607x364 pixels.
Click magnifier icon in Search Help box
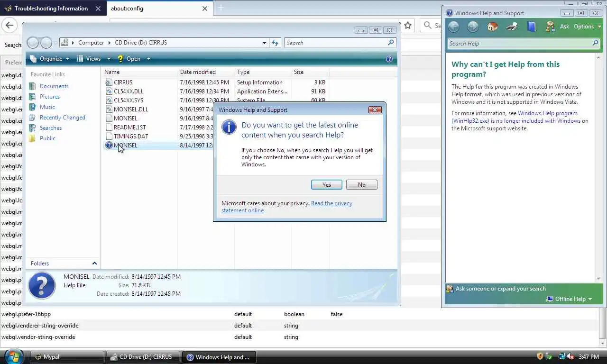point(595,43)
